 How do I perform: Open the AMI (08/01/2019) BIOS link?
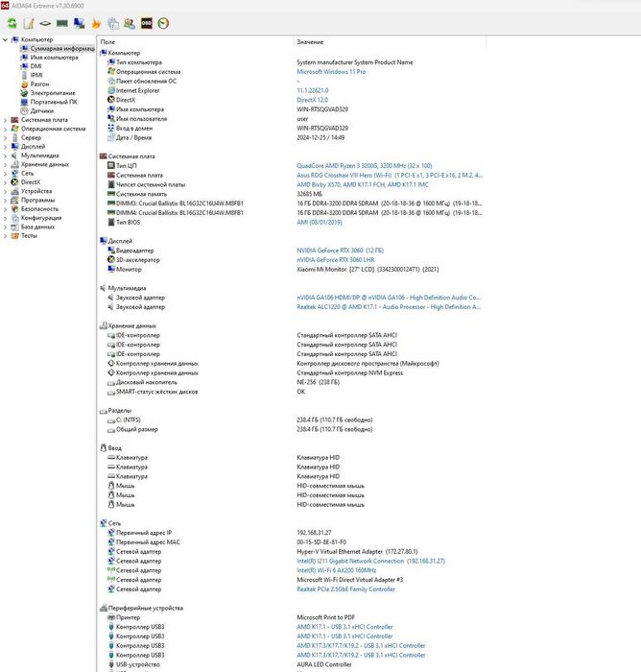(x=320, y=223)
